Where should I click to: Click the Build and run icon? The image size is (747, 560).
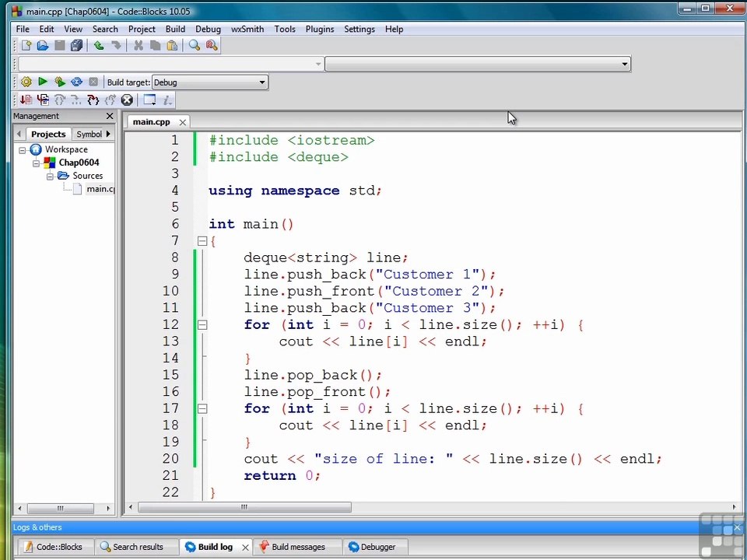(60, 82)
